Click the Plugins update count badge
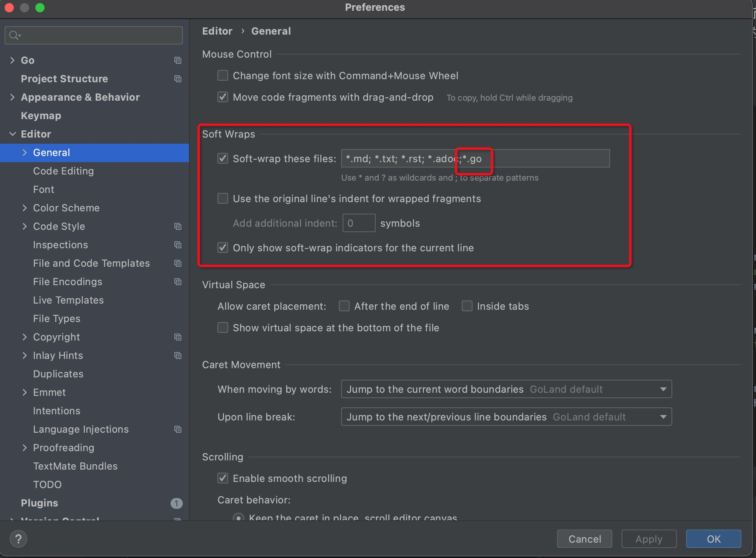 point(176,503)
